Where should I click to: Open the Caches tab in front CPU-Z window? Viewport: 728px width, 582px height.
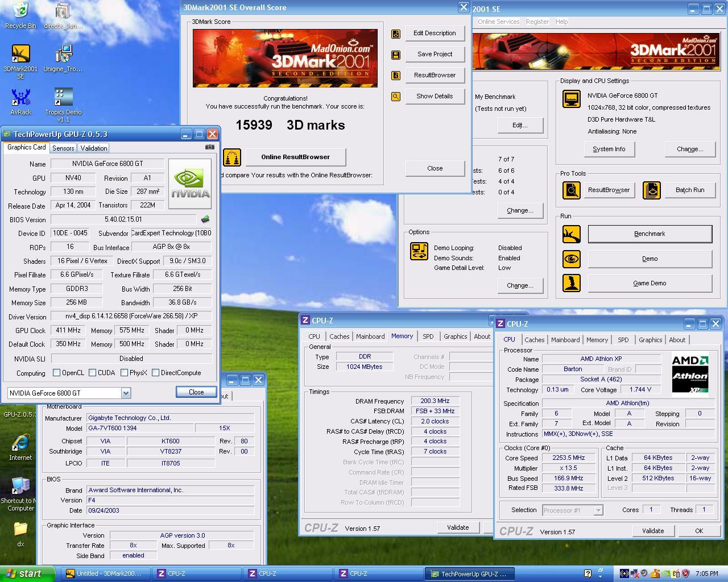(x=534, y=340)
